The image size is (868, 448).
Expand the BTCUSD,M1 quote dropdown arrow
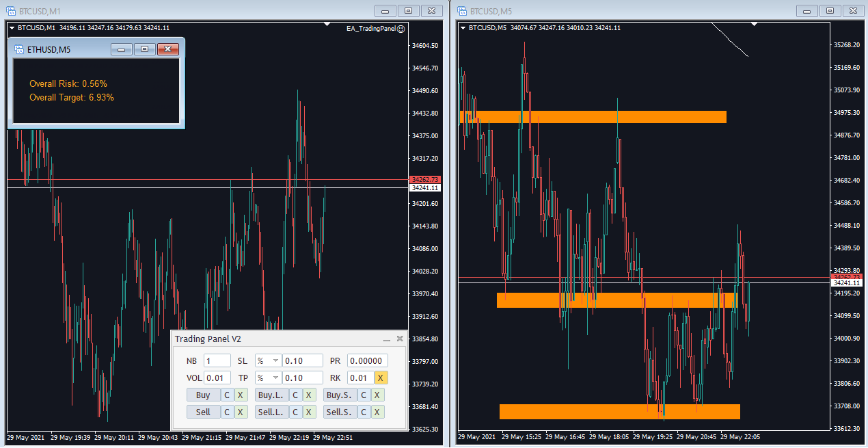click(x=12, y=29)
